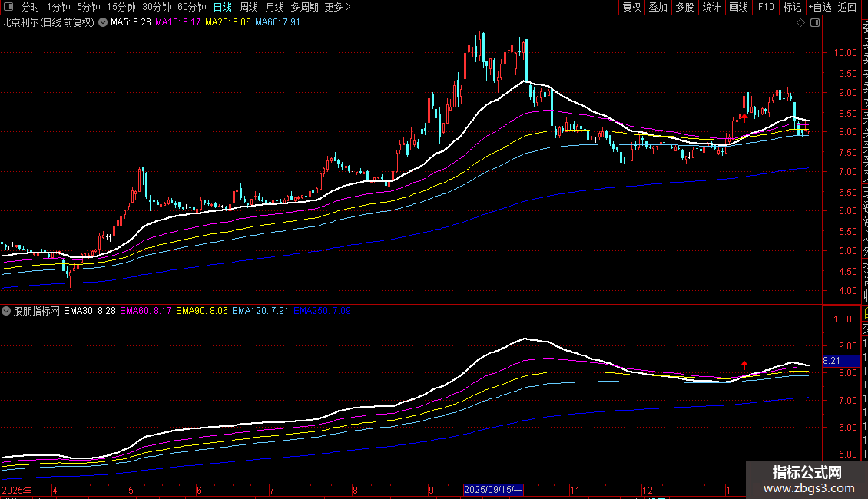Open F10 company info

point(766,7)
